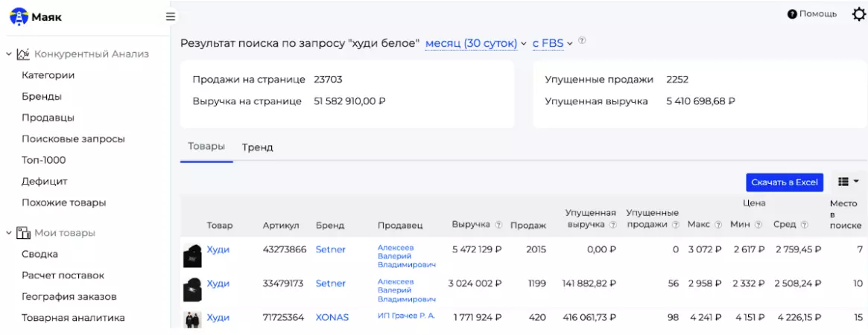Image resolution: width=868 pixels, height=335 pixels.
Task: Select the Товары tab
Action: (206, 147)
